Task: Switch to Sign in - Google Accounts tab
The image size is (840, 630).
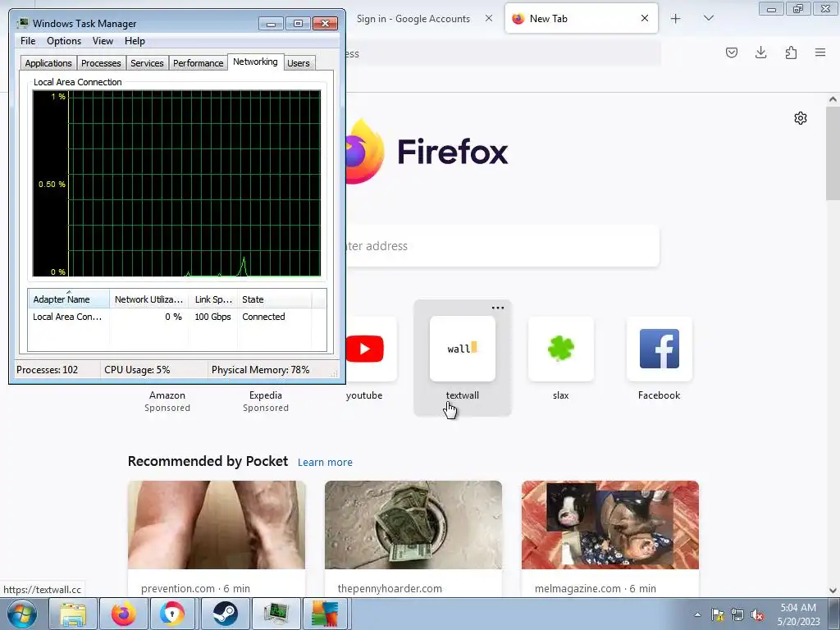Action: pyautogui.click(x=413, y=19)
